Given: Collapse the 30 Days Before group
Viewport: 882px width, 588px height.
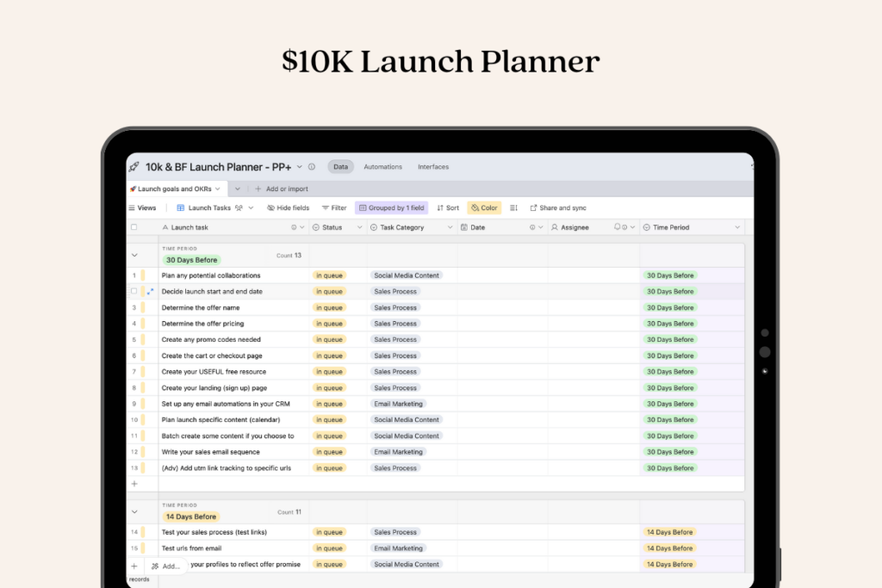Looking at the screenshot, I should coord(134,255).
